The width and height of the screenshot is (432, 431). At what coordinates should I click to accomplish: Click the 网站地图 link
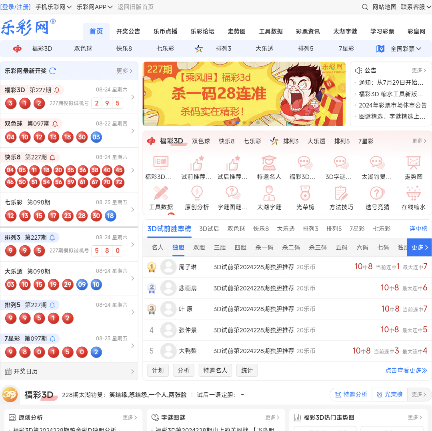tap(384, 7)
